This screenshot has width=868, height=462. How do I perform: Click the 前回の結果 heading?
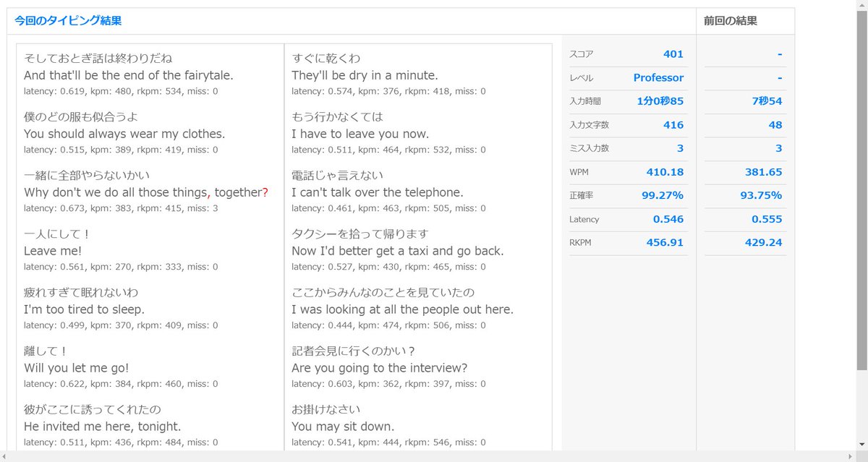pyautogui.click(x=731, y=21)
